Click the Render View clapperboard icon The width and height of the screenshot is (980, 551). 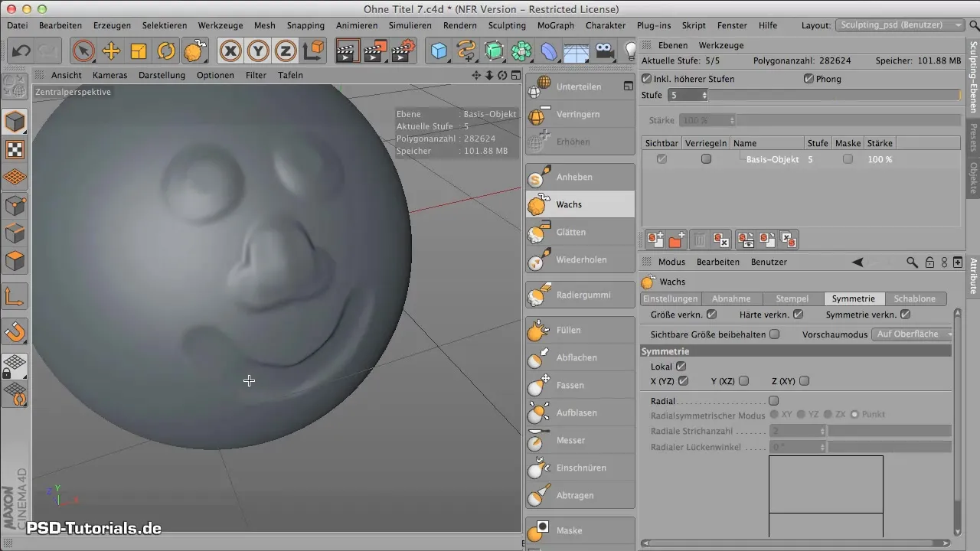click(348, 51)
